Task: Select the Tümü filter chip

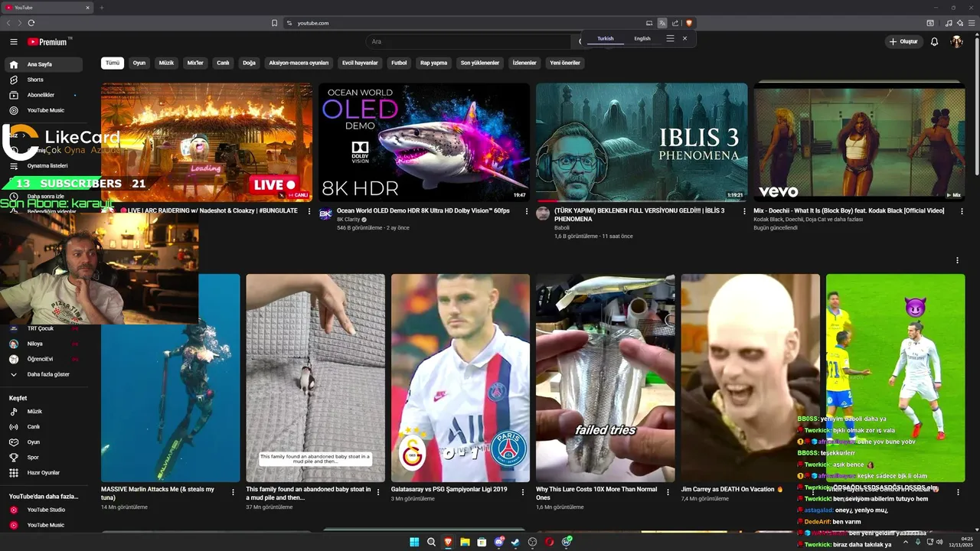Action: (x=113, y=63)
